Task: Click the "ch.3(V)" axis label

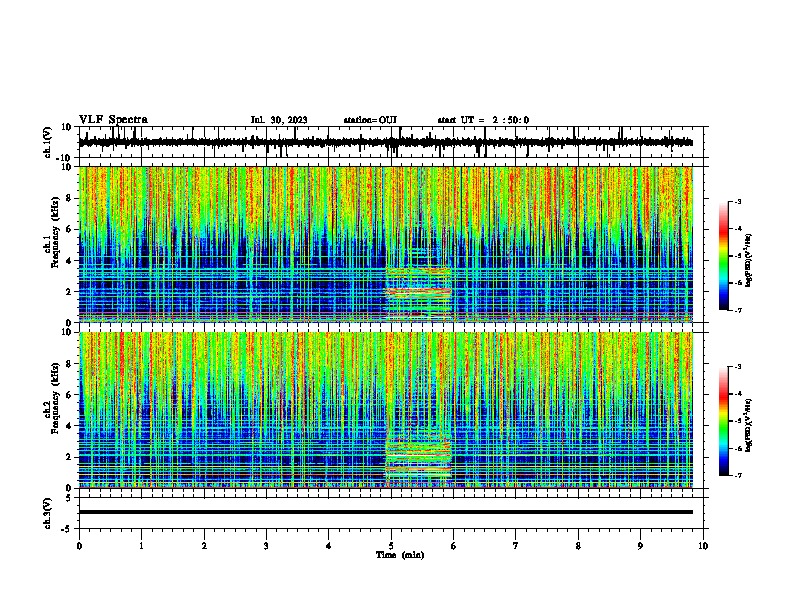Action: [47, 513]
